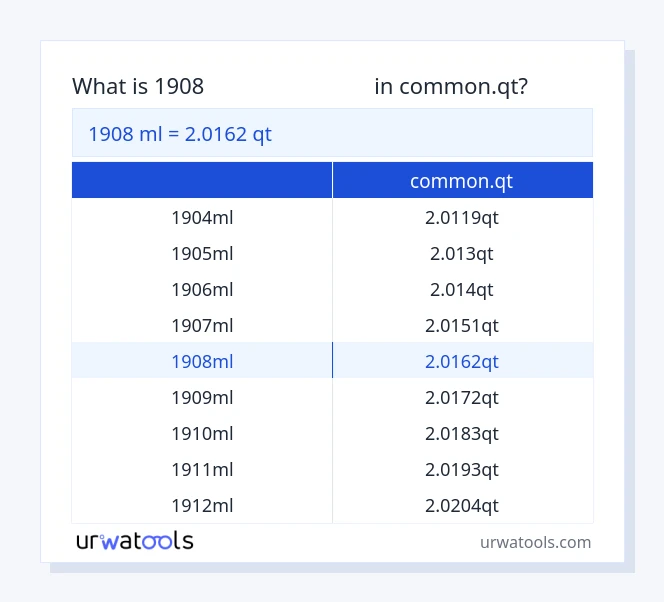Click the 2.0151qt value cell

tap(462, 325)
